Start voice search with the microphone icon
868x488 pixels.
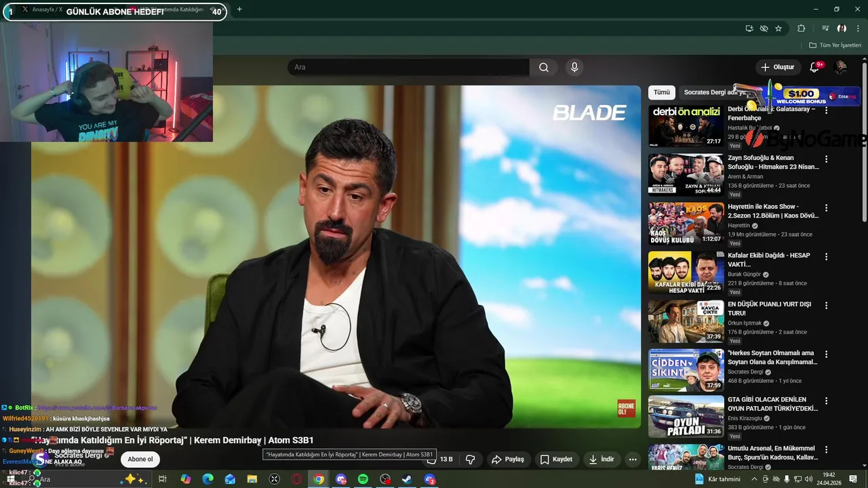(574, 67)
